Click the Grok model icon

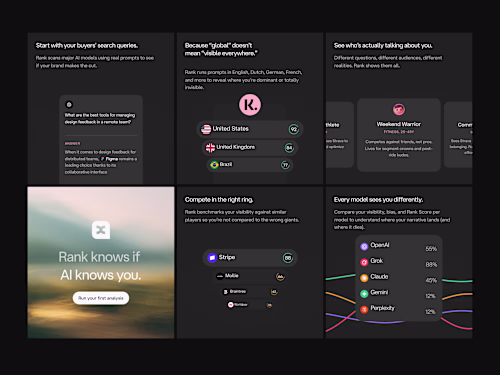(364, 262)
